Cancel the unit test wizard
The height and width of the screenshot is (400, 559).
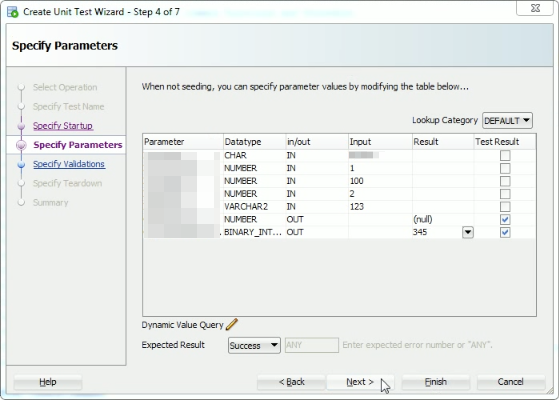click(x=511, y=382)
